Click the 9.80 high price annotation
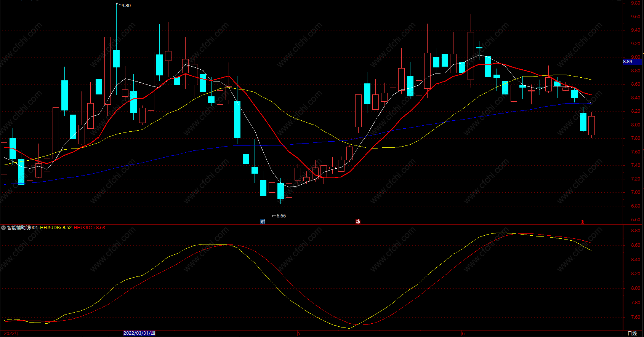The image size is (644, 337). [126, 6]
